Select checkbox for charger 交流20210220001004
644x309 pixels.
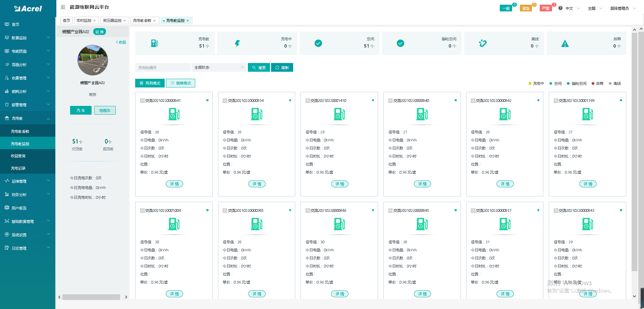pyautogui.click(x=142, y=210)
